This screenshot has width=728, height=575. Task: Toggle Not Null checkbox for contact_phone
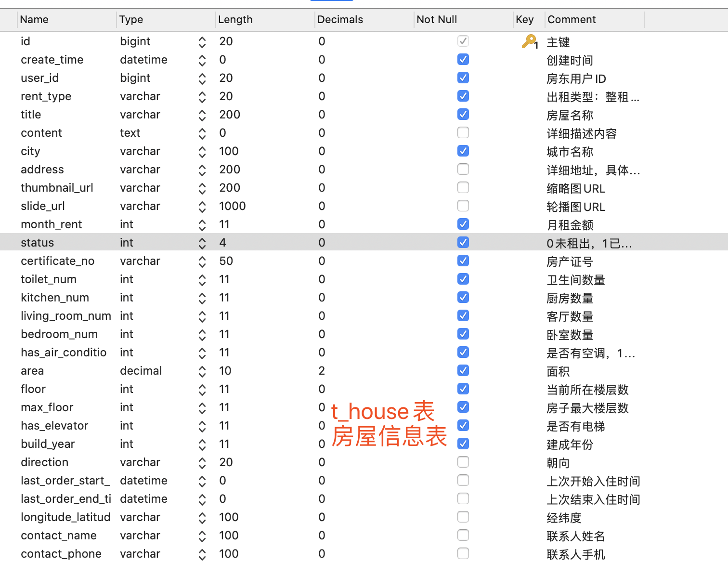click(463, 554)
